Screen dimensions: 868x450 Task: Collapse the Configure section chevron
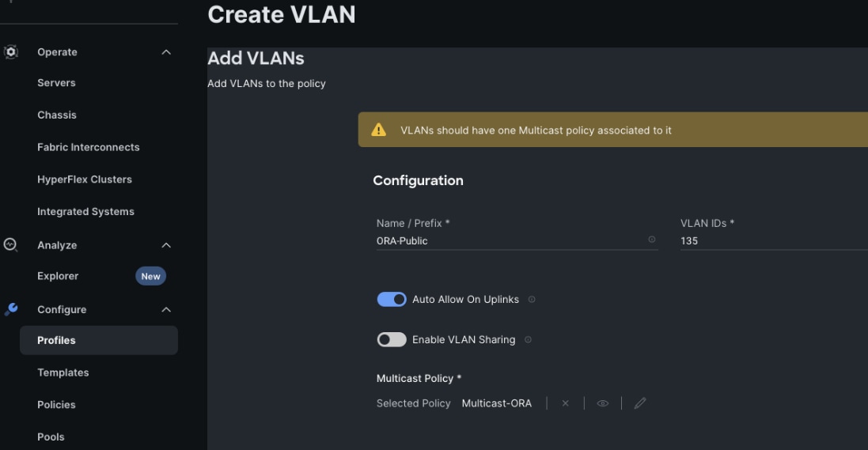point(166,309)
